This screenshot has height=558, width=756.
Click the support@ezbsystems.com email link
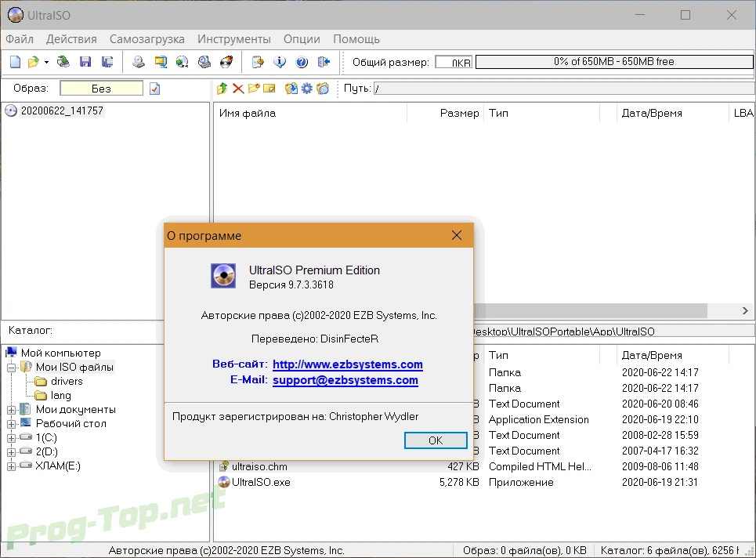(345, 380)
